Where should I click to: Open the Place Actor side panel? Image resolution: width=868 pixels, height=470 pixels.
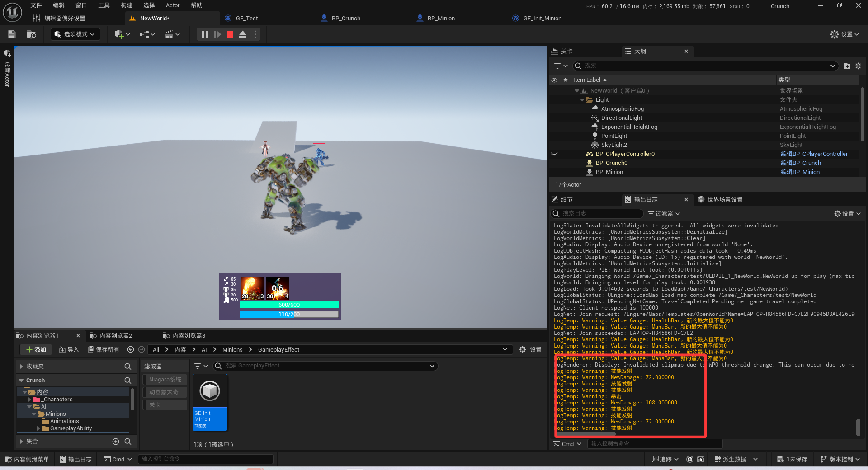click(x=7, y=68)
